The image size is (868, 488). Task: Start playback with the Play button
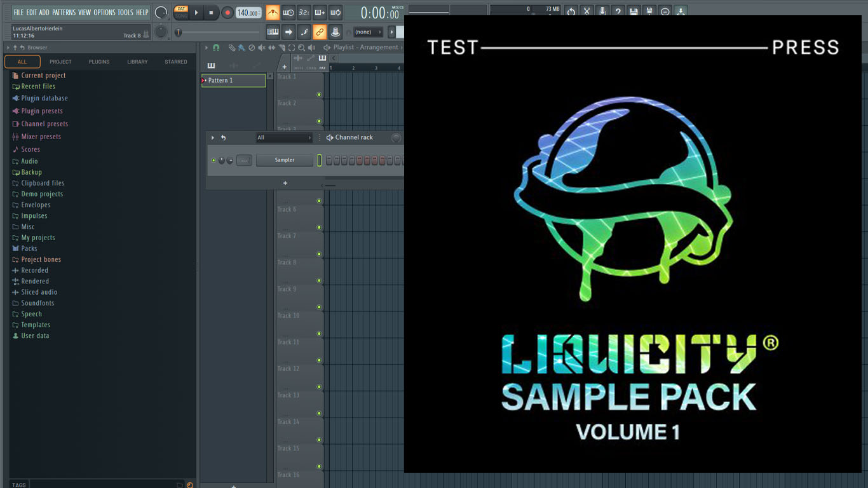[x=196, y=13]
